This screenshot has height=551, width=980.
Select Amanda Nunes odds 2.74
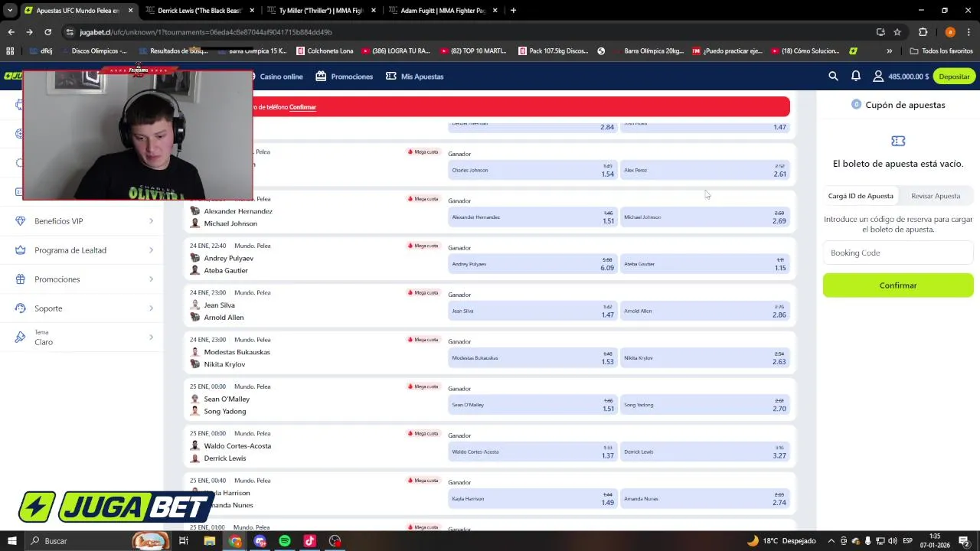pos(704,499)
